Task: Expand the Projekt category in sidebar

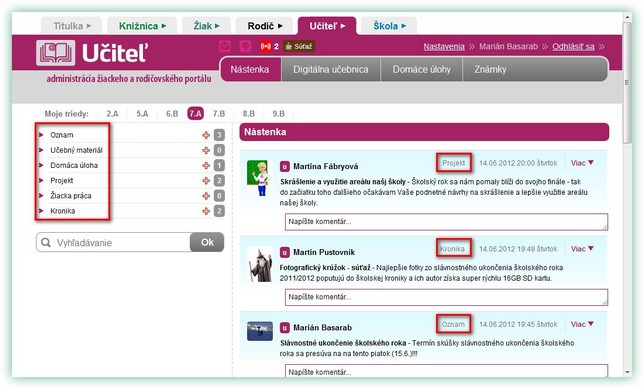Action: point(62,180)
